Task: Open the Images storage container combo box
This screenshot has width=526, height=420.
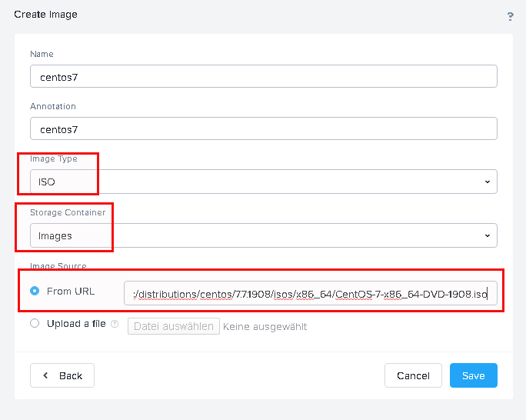Action: tap(264, 235)
